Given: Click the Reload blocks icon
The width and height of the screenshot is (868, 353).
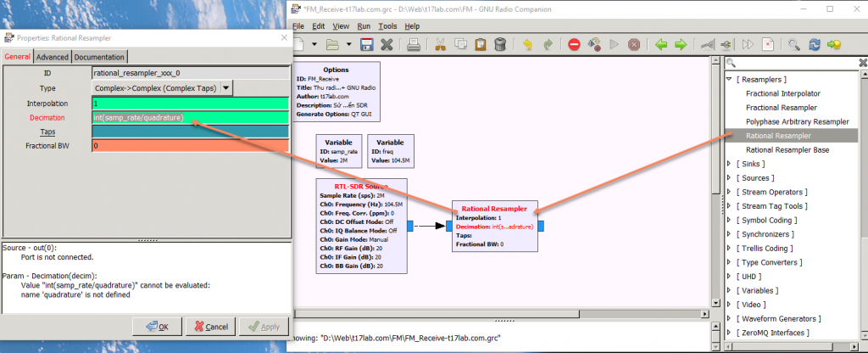Looking at the screenshot, I should pos(815,43).
